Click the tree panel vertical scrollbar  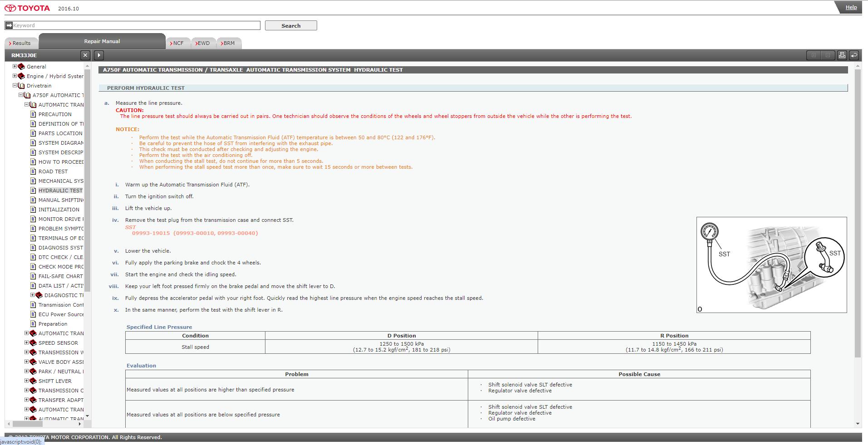[x=88, y=181]
